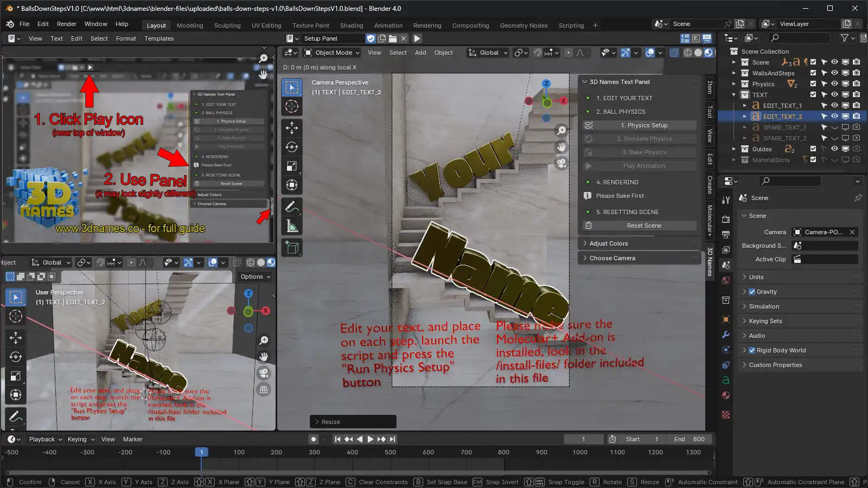The image size is (868, 488).
Task: Click the 1. Physics Setup button
Action: (x=640, y=125)
